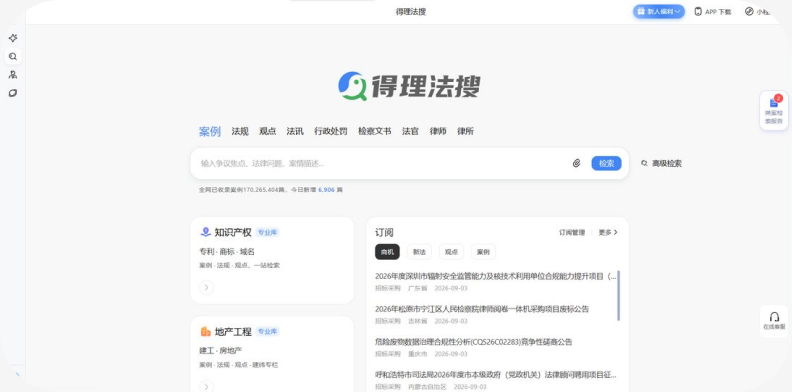Image resolution: width=792 pixels, height=392 pixels.
Task: Click 建工 · 房地产 text
Action: click(x=220, y=351)
